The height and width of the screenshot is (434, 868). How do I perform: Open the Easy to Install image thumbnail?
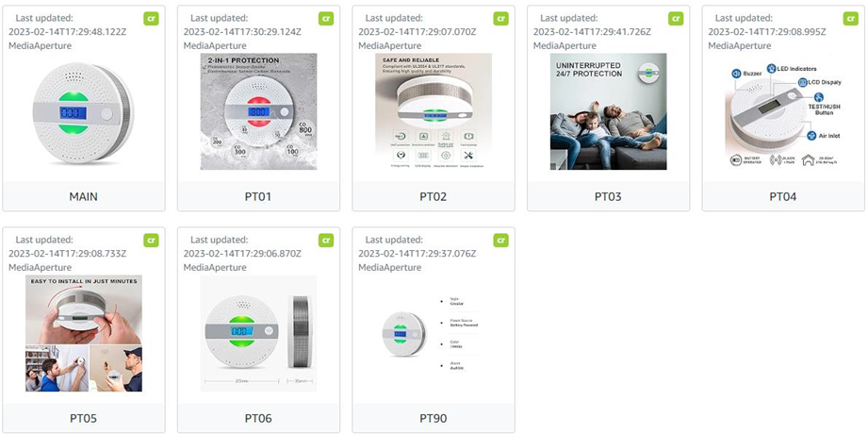(84, 333)
